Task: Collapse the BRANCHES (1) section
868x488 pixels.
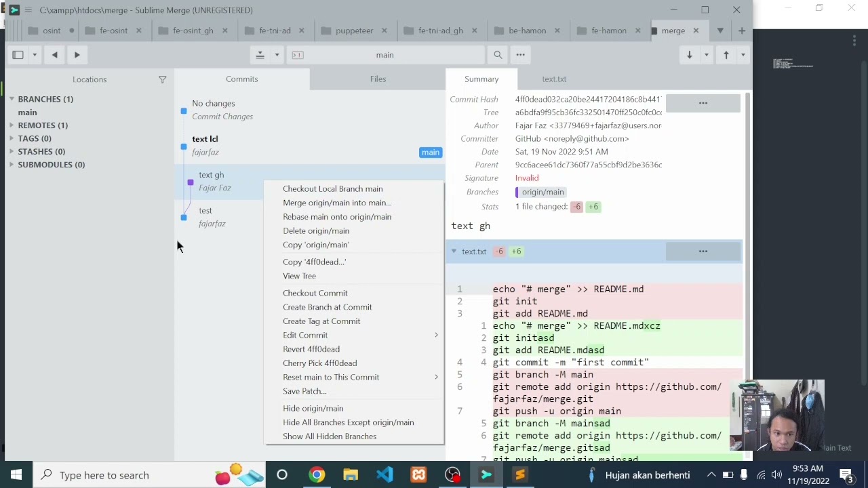Action: click(x=12, y=99)
